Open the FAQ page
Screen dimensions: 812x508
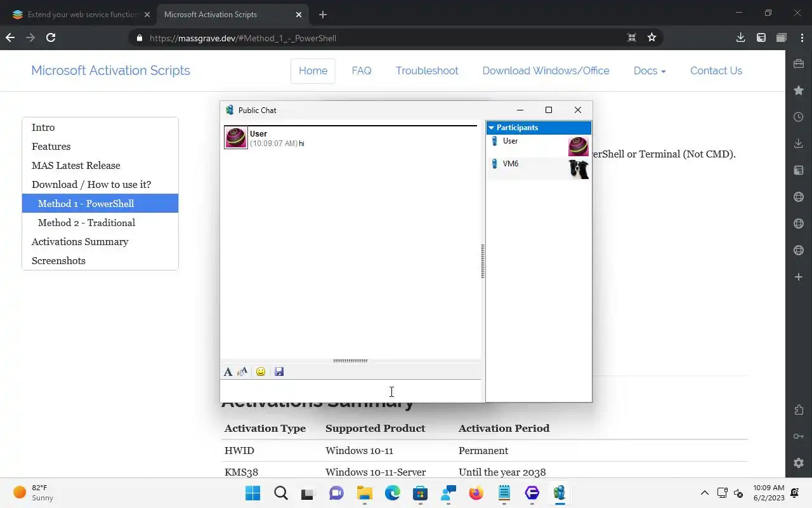[362, 70]
